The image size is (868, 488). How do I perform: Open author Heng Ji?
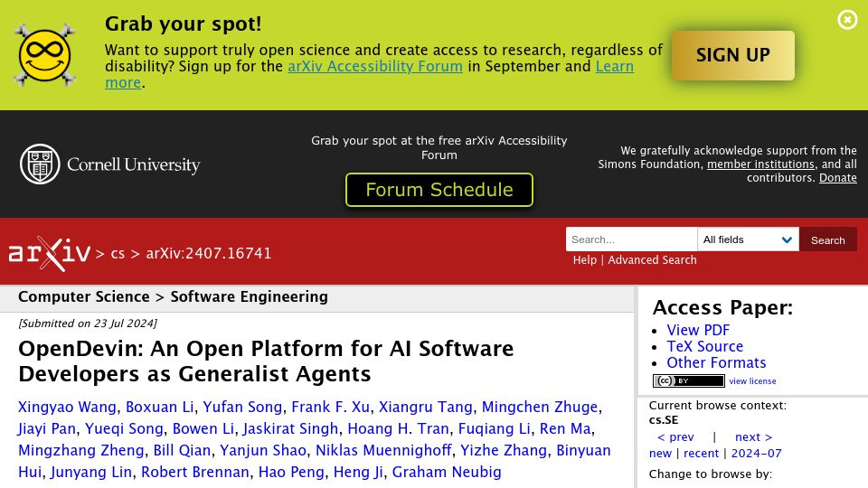(x=358, y=472)
